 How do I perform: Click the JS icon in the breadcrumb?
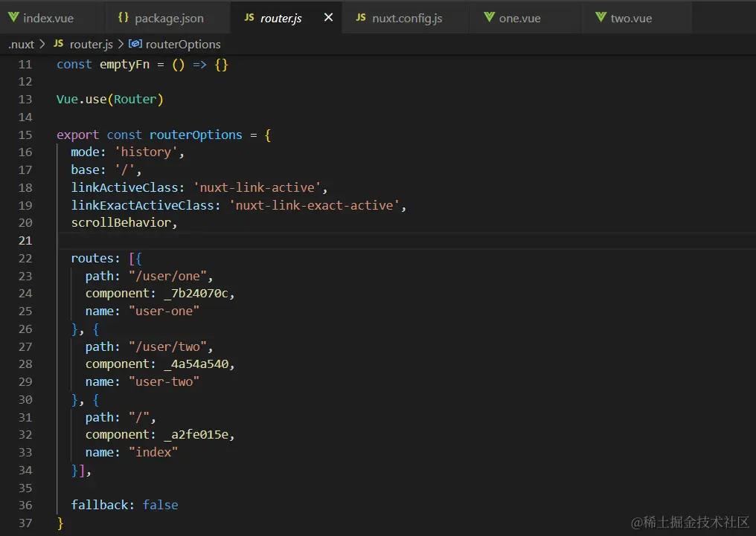58,43
